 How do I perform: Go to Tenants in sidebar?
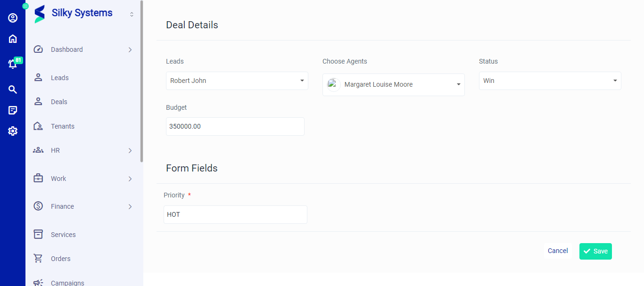tap(62, 126)
